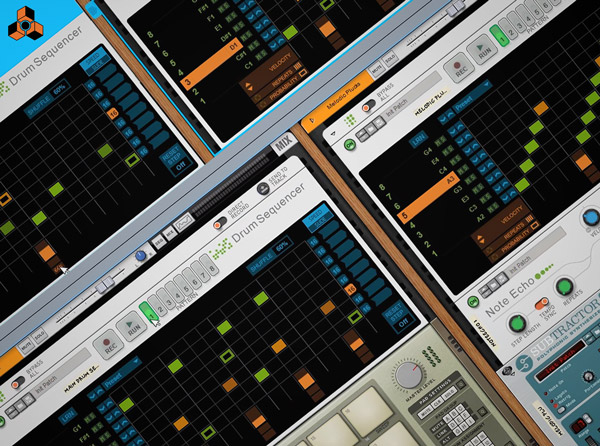Click the Send To Track round button

tap(263, 189)
